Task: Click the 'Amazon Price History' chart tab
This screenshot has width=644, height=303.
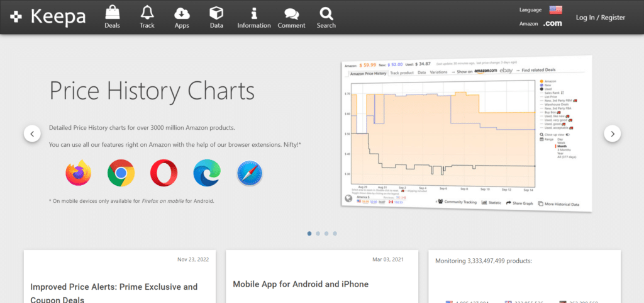Action: [x=368, y=74]
